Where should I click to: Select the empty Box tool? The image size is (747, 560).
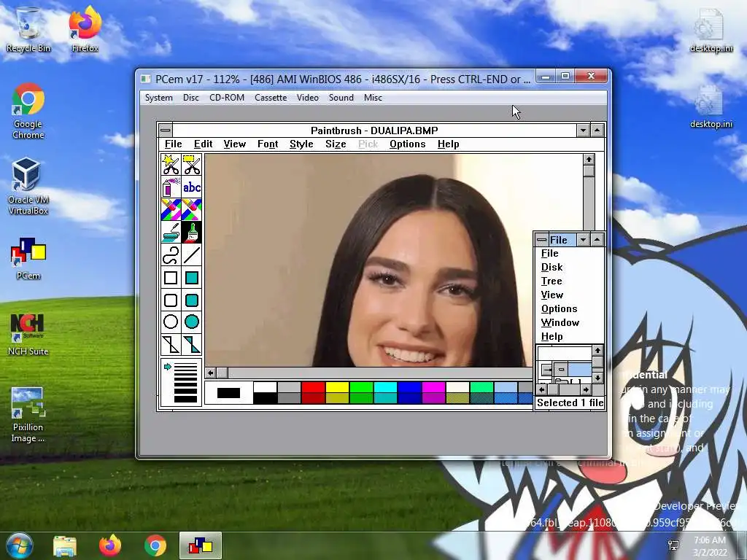coord(171,278)
